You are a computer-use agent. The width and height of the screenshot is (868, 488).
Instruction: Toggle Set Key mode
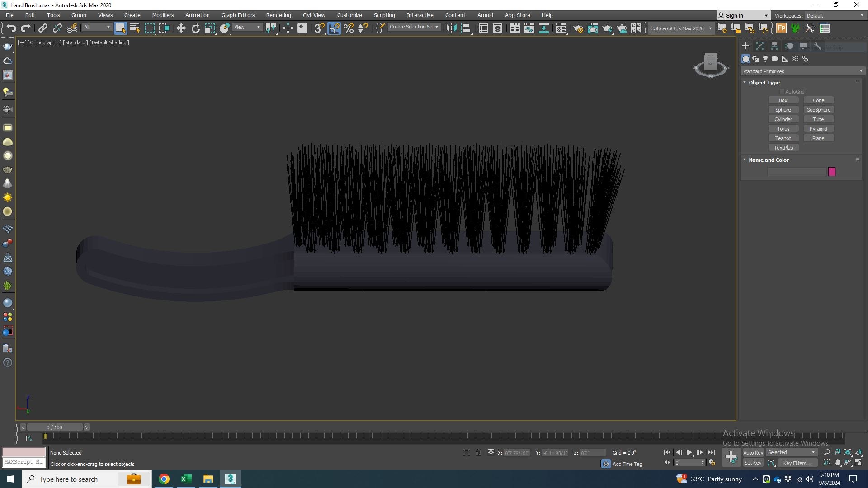click(x=753, y=463)
